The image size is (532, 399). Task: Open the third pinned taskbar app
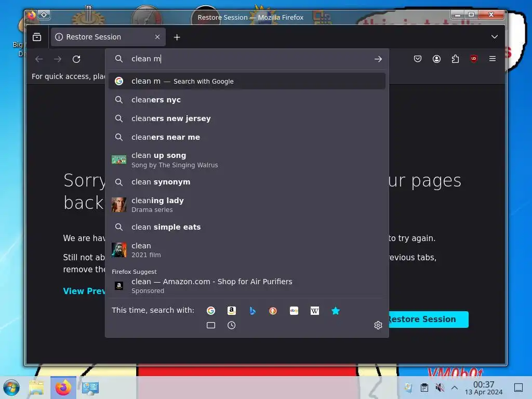pyautogui.click(x=90, y=388)
